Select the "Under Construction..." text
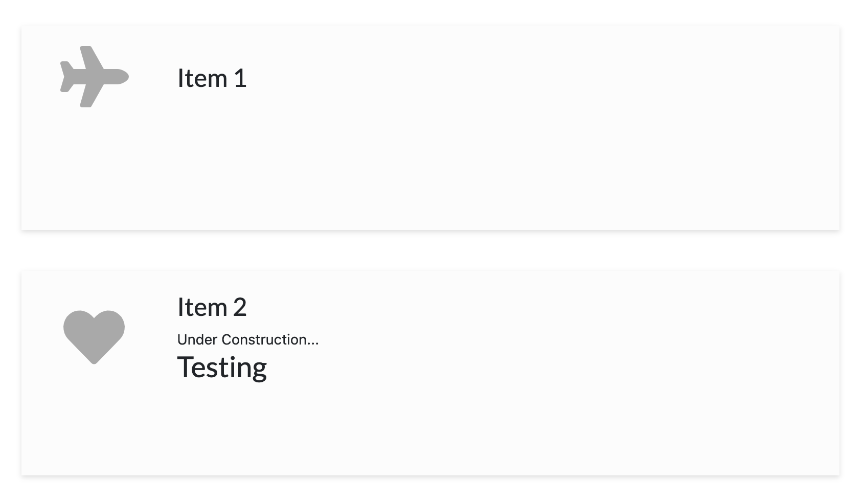 (248, 339)
